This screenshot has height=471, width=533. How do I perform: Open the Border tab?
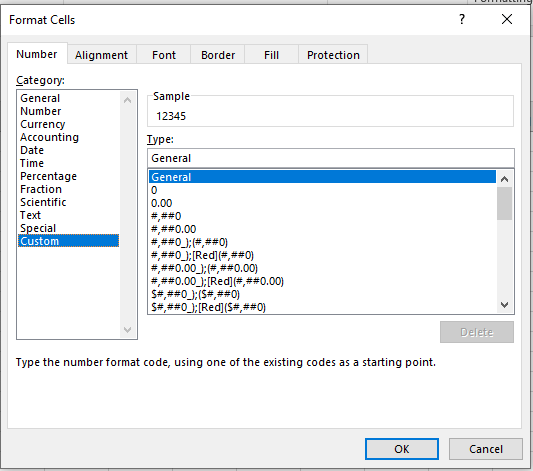pyautogui.click(x=218, y=55)
